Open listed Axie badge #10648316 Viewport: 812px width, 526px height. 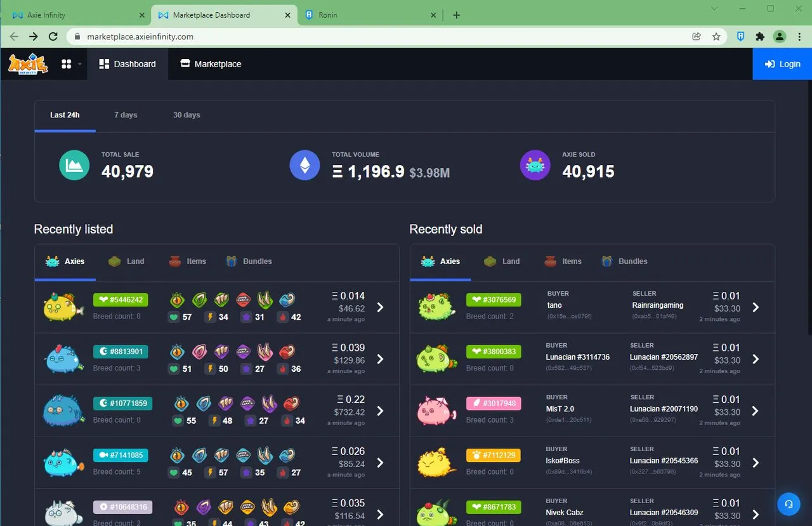[x=123, y=507]
